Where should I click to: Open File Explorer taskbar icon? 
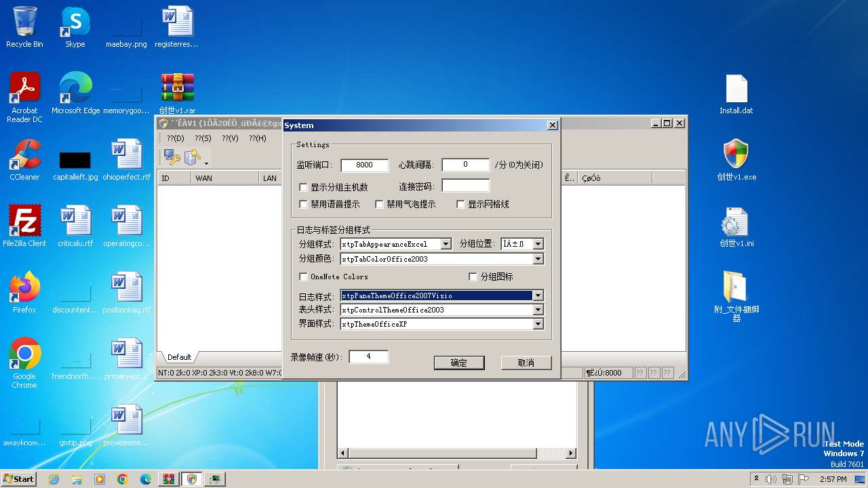[x=77, y=479]
